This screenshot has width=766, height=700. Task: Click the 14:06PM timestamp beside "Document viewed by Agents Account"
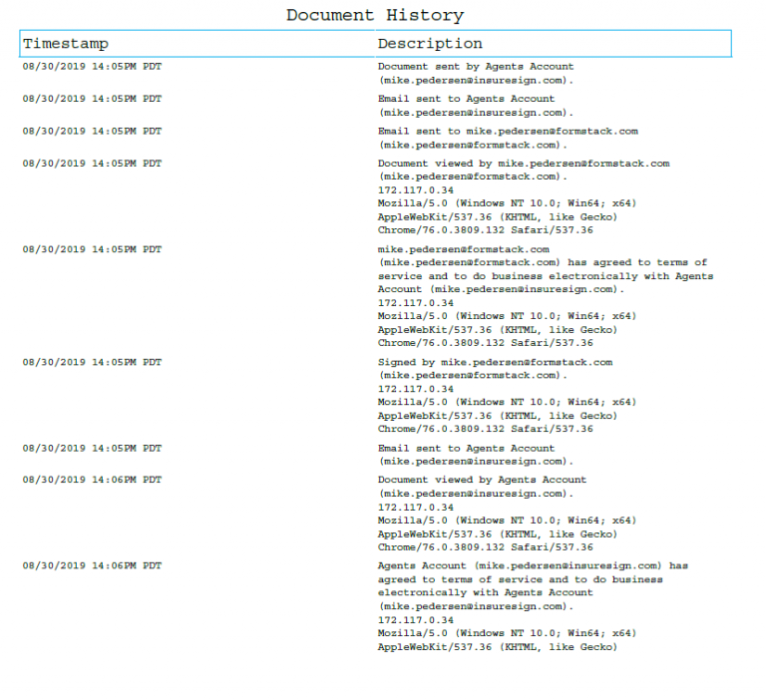click(92, 481)
